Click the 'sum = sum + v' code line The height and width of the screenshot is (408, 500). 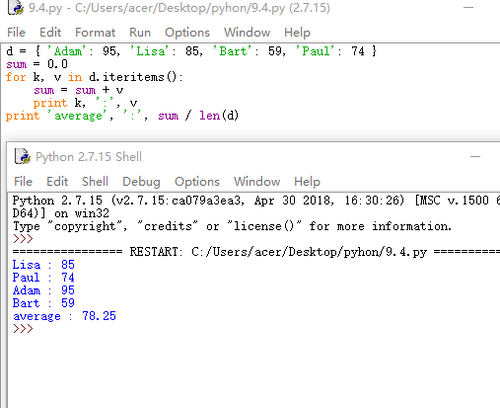[x=79, y=90]
